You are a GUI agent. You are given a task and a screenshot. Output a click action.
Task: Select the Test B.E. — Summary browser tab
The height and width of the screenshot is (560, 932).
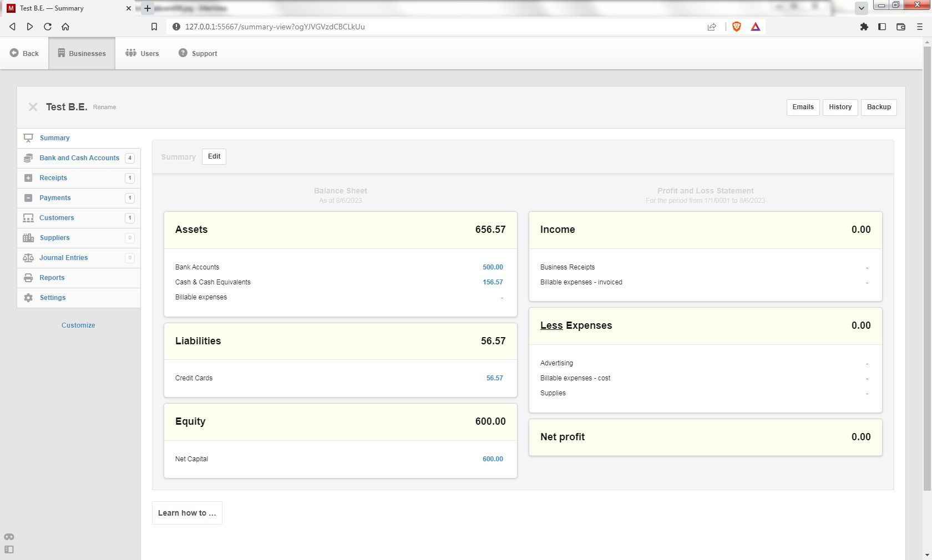click(68, 8)
